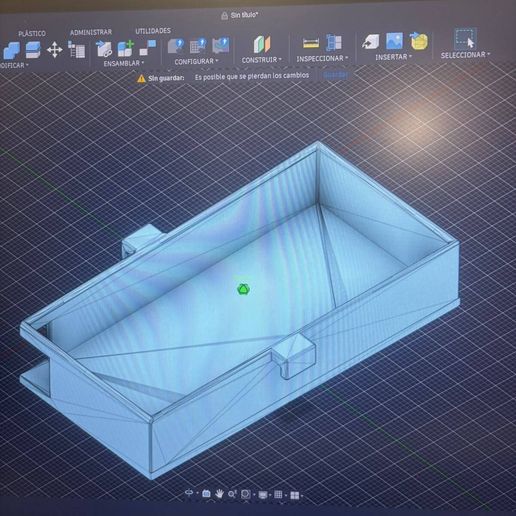Open Grid and Snaps icon
This screenshot has height=516, width=516.
[x=278, y=495]
